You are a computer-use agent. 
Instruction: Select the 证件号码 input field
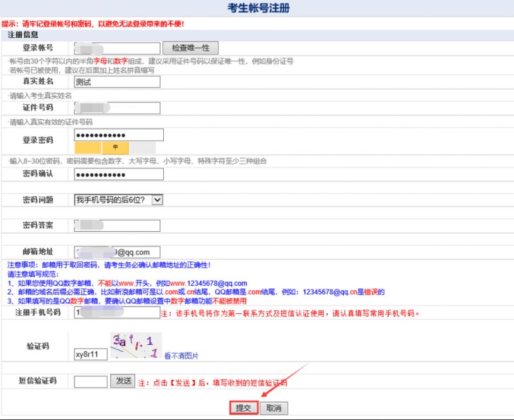pyautogui.click(x=117, y=108)
